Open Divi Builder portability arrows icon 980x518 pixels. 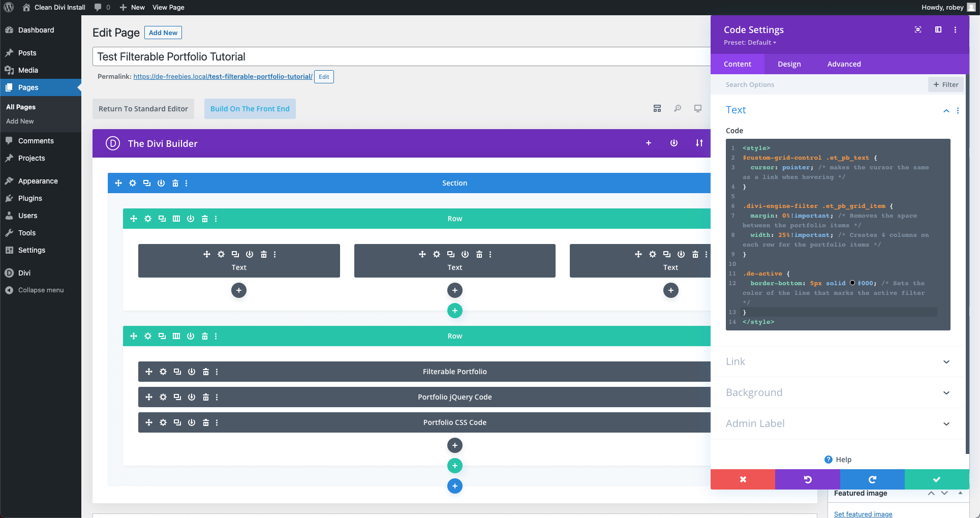pyautogui.click(x=699, y=143)
